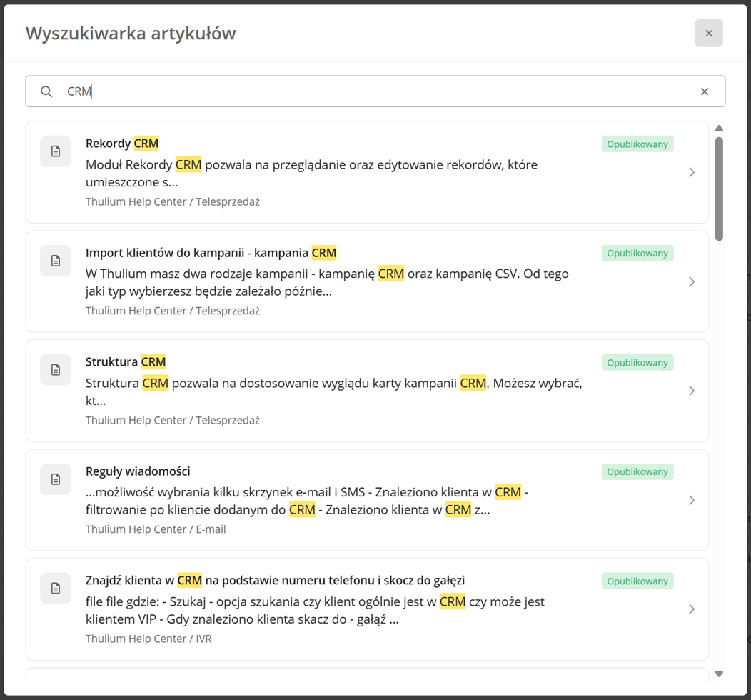Click document icon of Reguły wiadomości article
The image size is (751, 700).
[56, 479]
